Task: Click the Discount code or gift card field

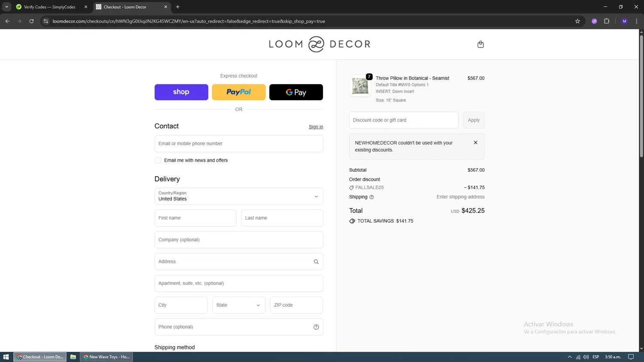Action: click(404, 120)
